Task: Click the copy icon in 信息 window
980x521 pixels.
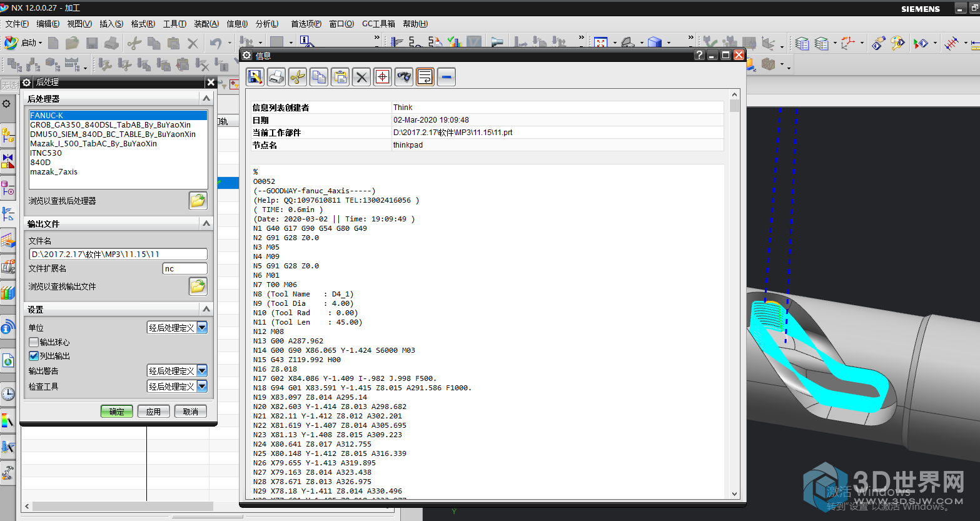Action: (x=319, y=77)
